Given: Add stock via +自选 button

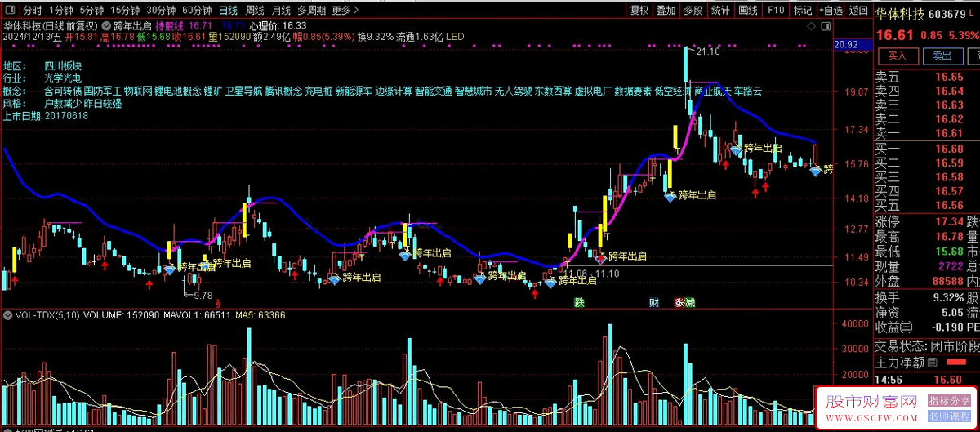Looking at the screenshot, I should pyautogui.click(x=830, y=11).
